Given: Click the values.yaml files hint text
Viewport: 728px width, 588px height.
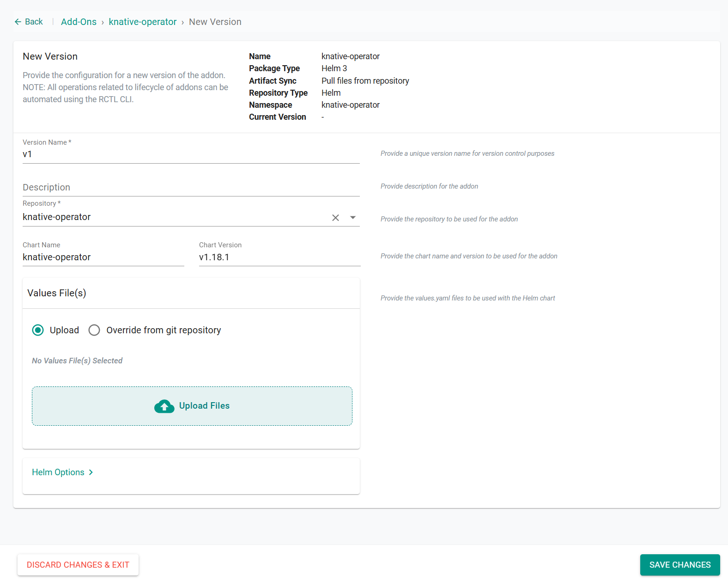Looking at the screenshot, I should 468,298.
